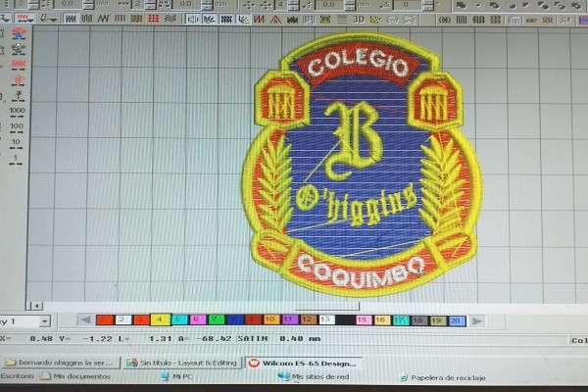The image size is (588, 392).
Task: Select the red dotted fill stitch icon
Action: (x=154, y=19)
